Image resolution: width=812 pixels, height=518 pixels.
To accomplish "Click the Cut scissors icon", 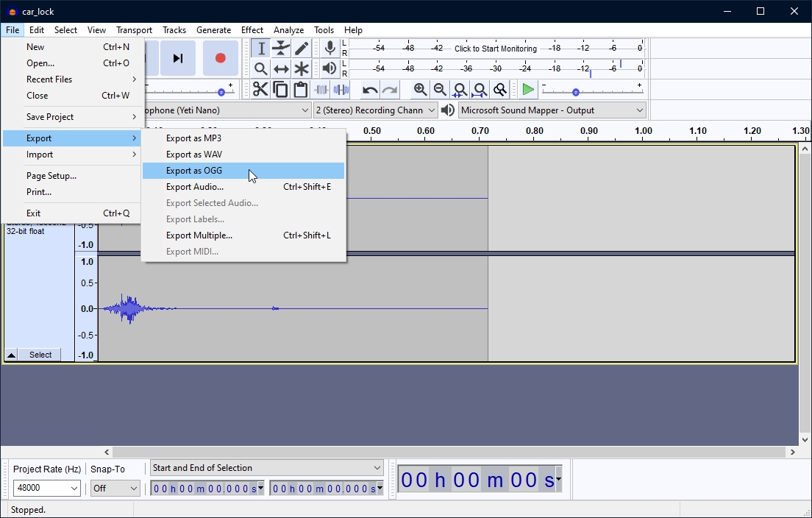I will point(260,90).
